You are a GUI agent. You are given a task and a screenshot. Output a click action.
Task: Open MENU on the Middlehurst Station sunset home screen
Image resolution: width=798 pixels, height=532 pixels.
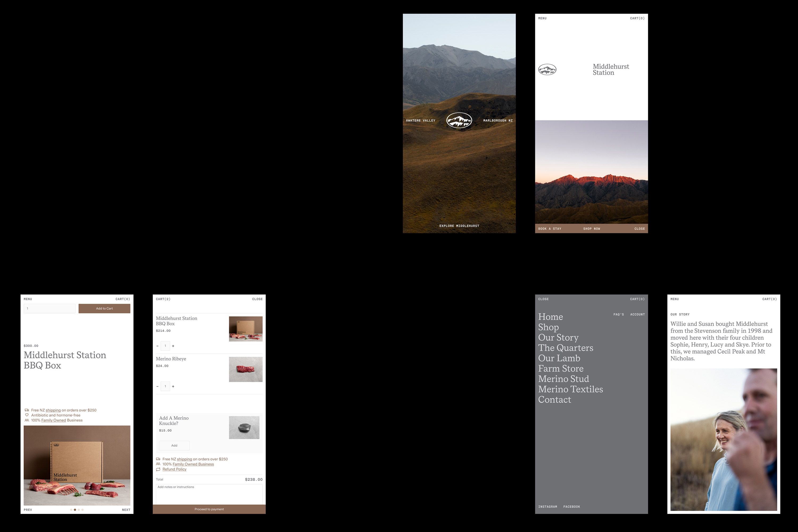(x=542, y=18)
